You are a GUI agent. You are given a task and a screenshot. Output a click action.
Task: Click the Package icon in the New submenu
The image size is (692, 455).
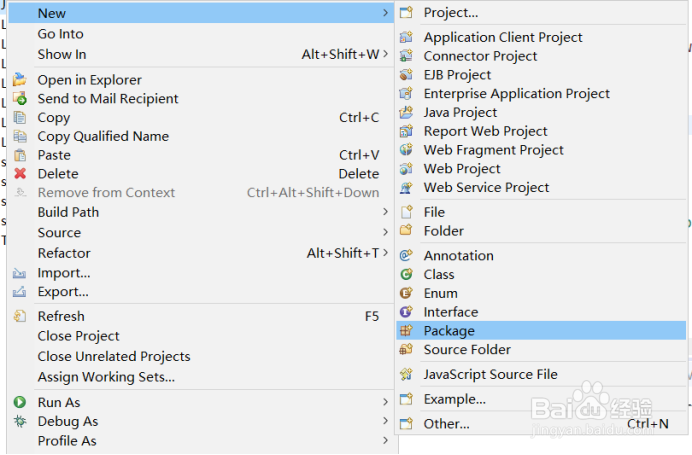coord(406,331)
